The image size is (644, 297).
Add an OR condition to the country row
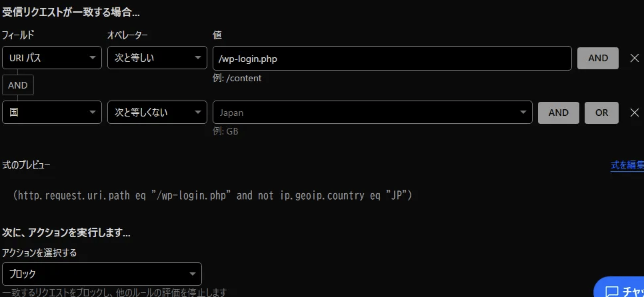click(601, 113)
